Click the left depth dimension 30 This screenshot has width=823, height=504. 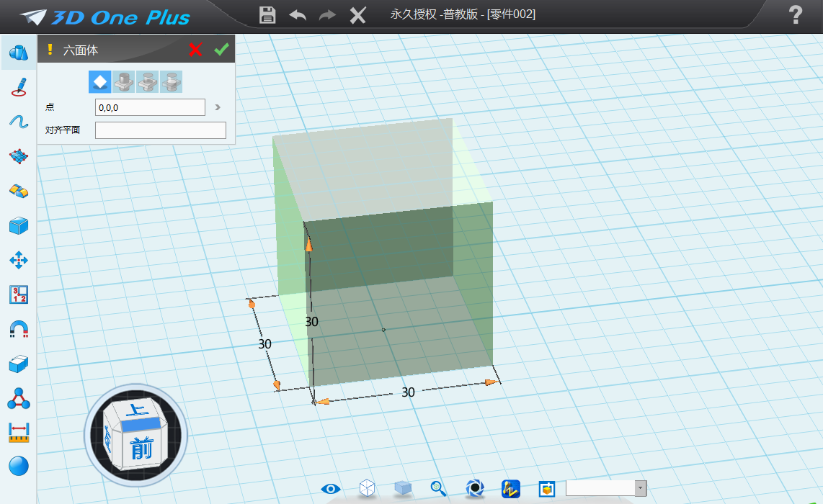click(x=264, y=343)
